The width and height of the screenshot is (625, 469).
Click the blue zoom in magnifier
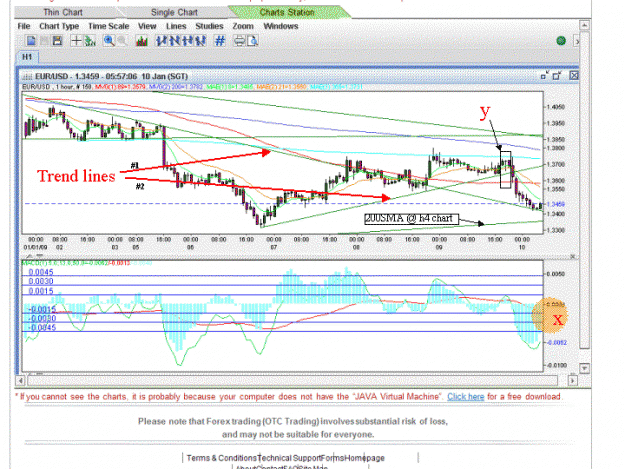(109, 41)
